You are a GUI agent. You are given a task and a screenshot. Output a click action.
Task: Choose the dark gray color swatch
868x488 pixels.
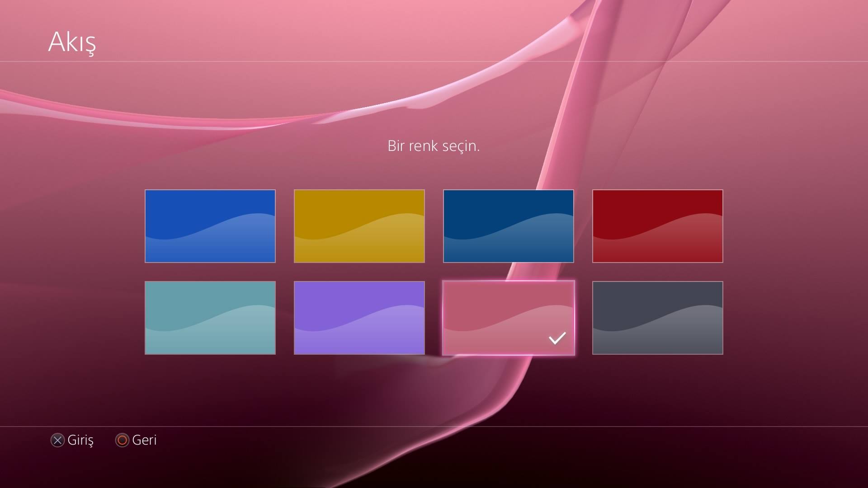(x=657, y=318)
